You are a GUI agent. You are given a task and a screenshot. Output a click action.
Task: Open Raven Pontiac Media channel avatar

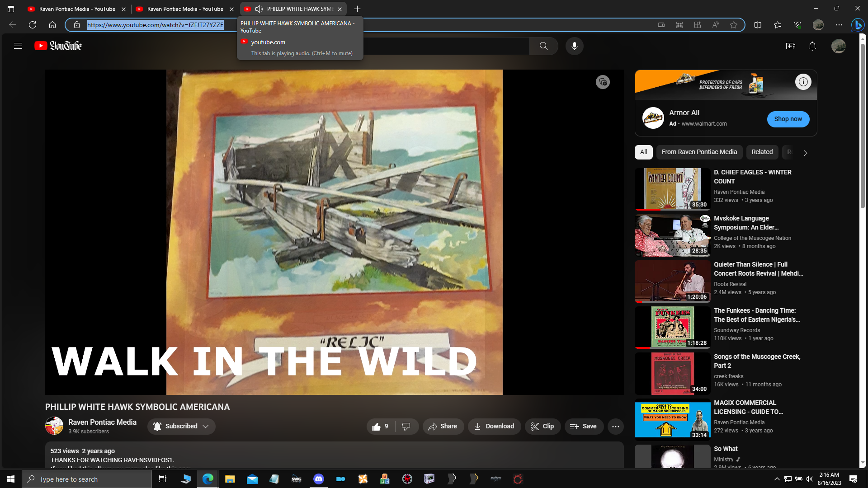pyautogui.click(x=54, y=426)
